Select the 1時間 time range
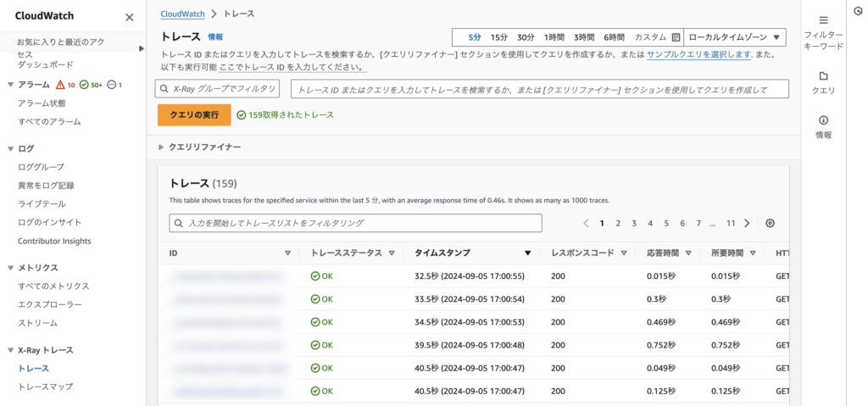The height and width of the screenshot is (406, 868). (554, 37)
